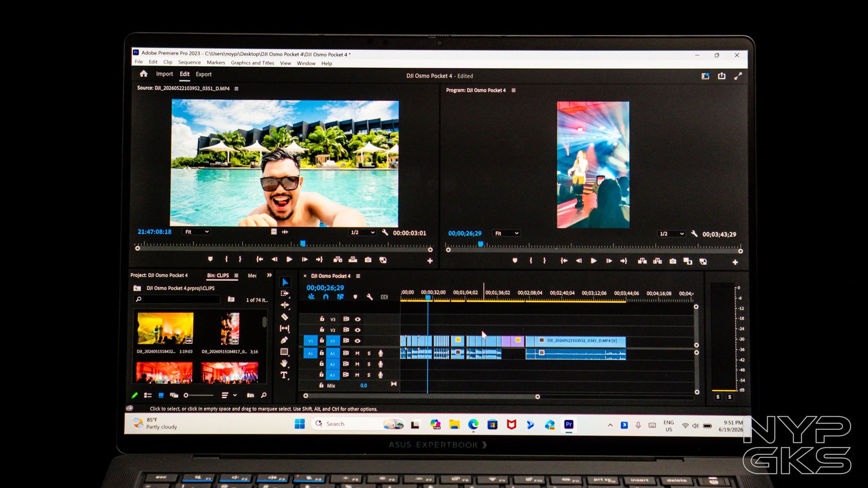Step forward one frame in Program monitor

click(x=609, y=261)
